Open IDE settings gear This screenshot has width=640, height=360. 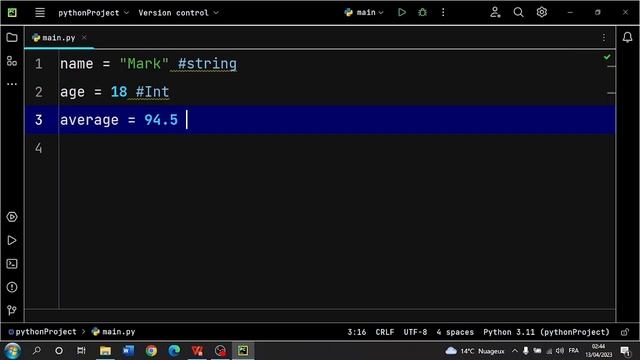(542, 12)
